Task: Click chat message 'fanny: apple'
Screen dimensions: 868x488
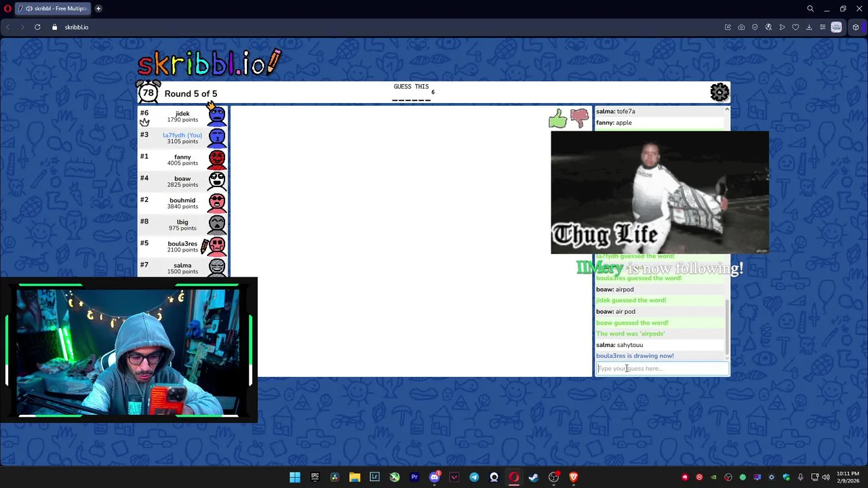Action: [x=614, y=123]
